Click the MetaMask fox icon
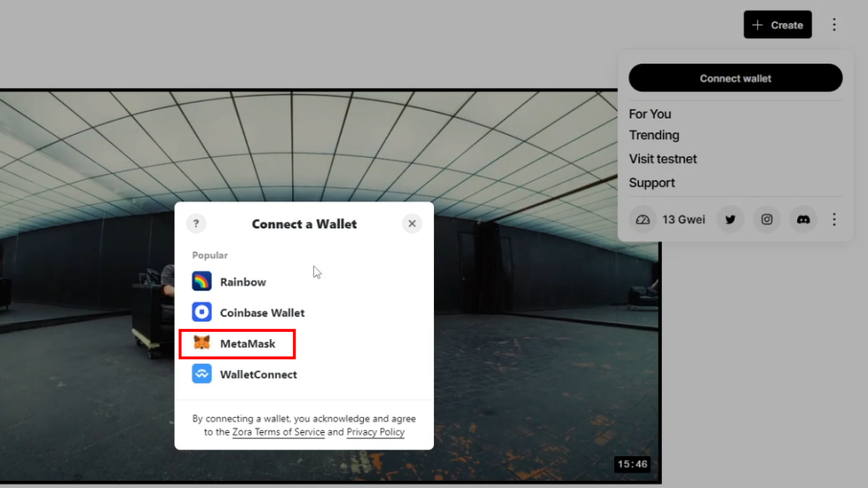 pyautogui.click(x=201, y=343)
